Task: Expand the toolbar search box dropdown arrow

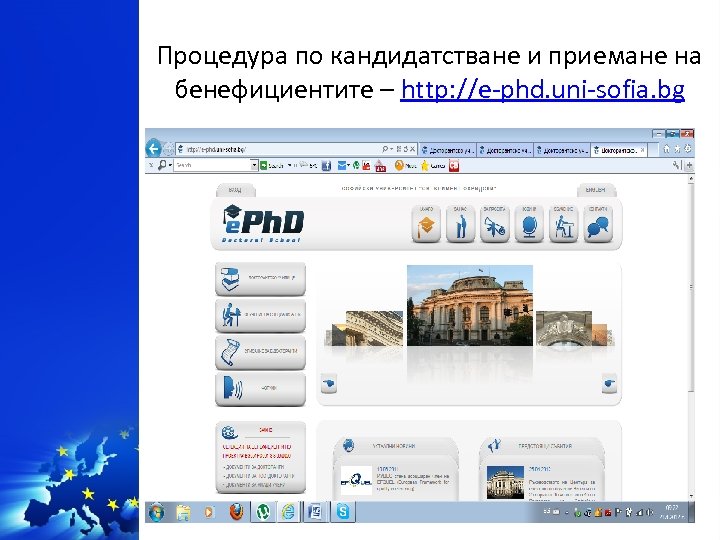Action: (x=254, y=165)
